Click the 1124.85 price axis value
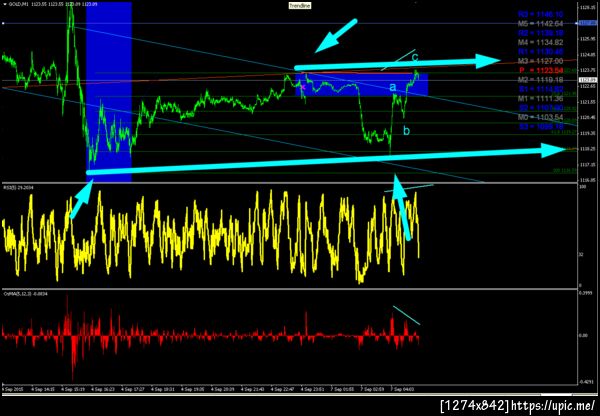Viewport: 600px width, 416px height. coord(586,54)
